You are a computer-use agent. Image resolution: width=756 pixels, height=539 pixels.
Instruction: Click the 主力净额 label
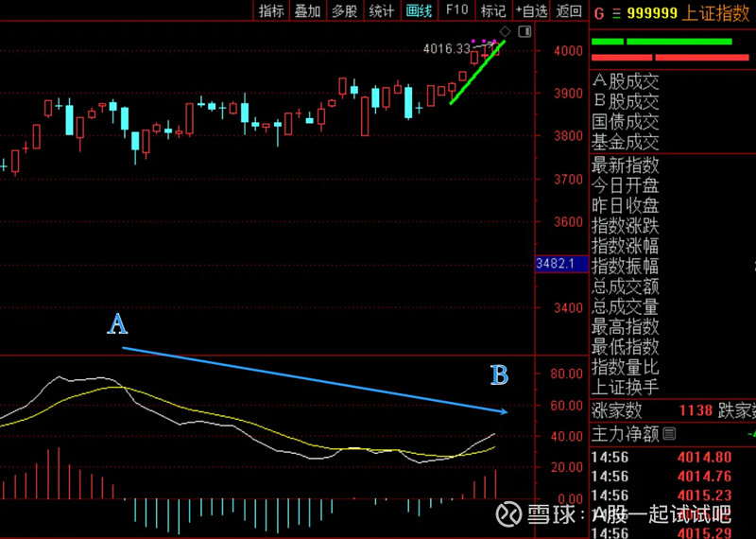(625, 434)
